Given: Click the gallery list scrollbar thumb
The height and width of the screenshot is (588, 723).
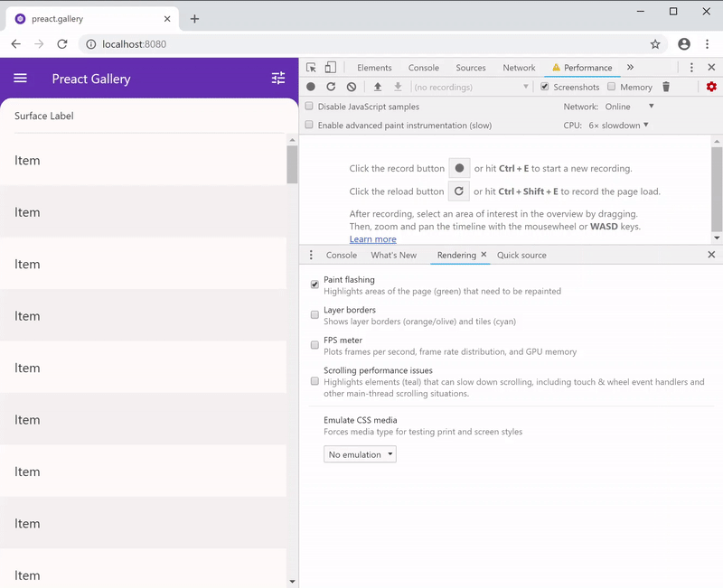Looking at the screenshot, I should (292, 164).
